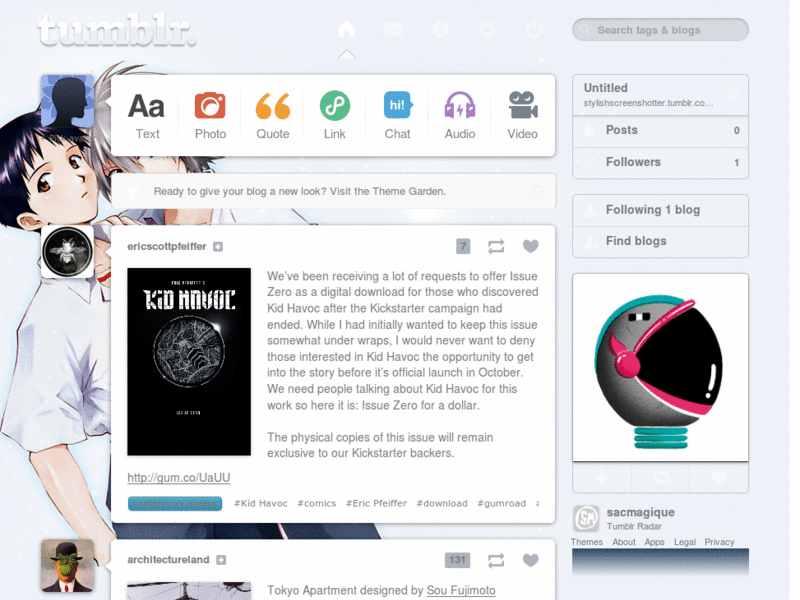View the 131 notes on architectureland post
800x600 pixels.
[458, 560]
